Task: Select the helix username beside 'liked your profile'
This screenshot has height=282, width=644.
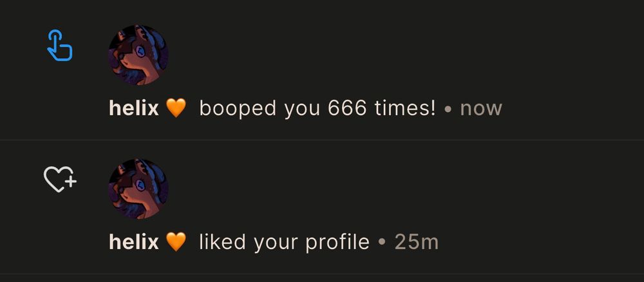Action: (134, 242)
